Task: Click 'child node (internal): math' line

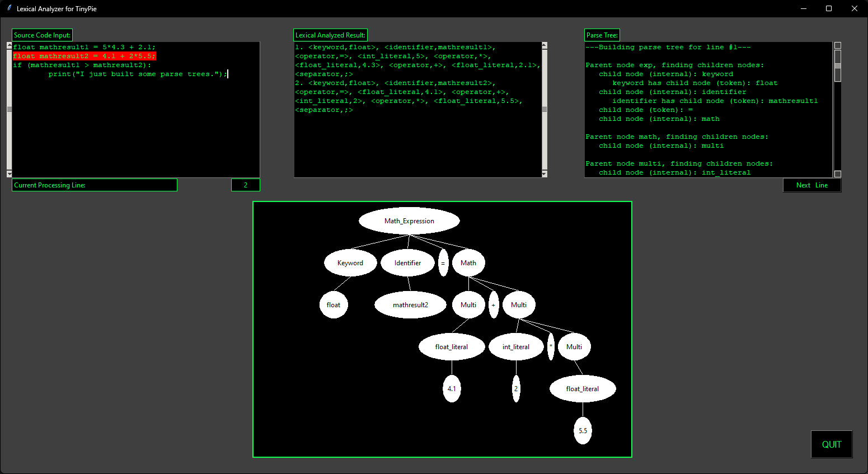Action: (x=659, y=119)
